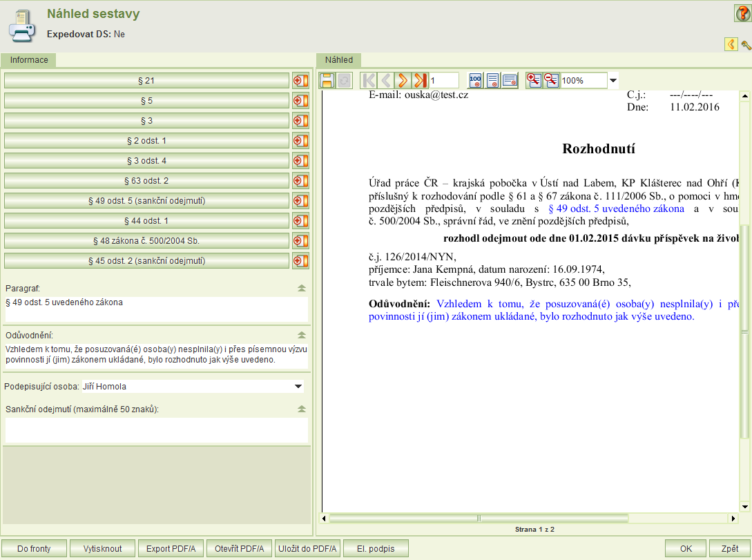Open help with the question mark icon
The image size is (752, 560).
742,13
